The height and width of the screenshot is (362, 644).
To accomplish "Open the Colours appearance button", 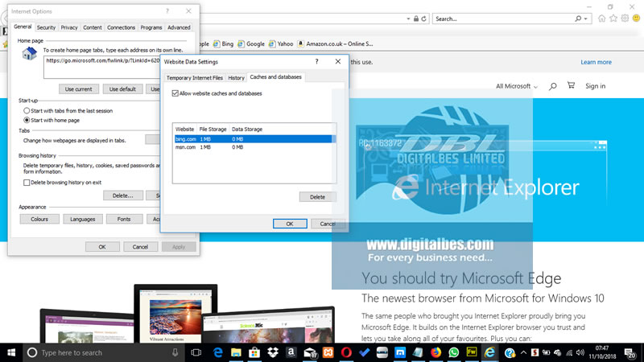I will tap(39, 219).
